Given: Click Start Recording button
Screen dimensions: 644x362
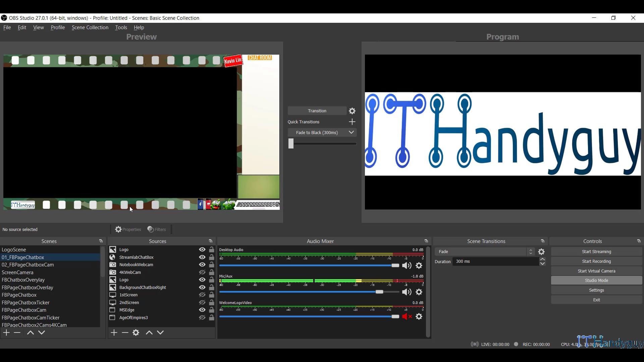Looking at the screenshot, I should (596, 261).
